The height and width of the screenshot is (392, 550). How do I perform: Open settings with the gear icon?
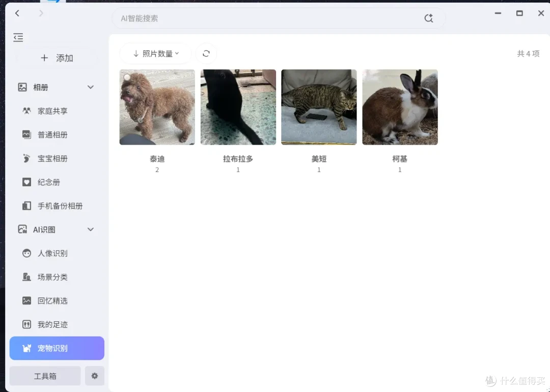[x=95, y=376]
